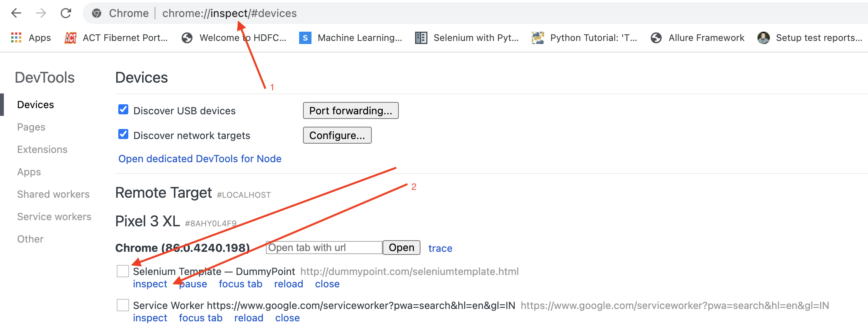Reload the page with the refresh icon
This screenshot has height=336, width=868.
coord(66,13)
